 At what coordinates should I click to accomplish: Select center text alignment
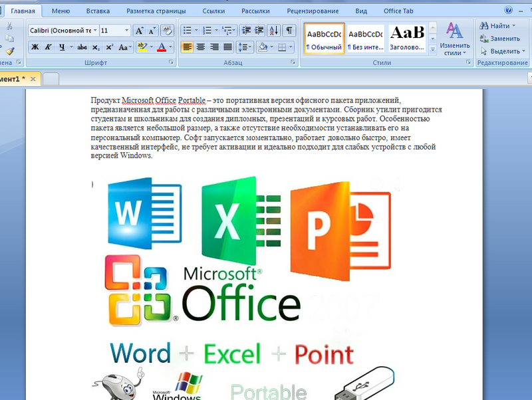pos(201,47)
